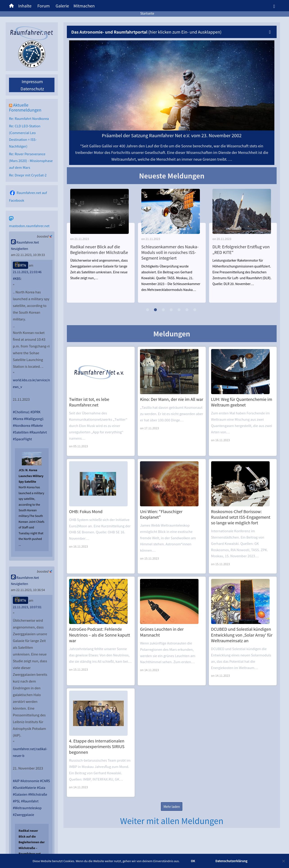Select the fourth carousel dot
This screenshot has height=868, width=289.
click(x=171, y=310)
